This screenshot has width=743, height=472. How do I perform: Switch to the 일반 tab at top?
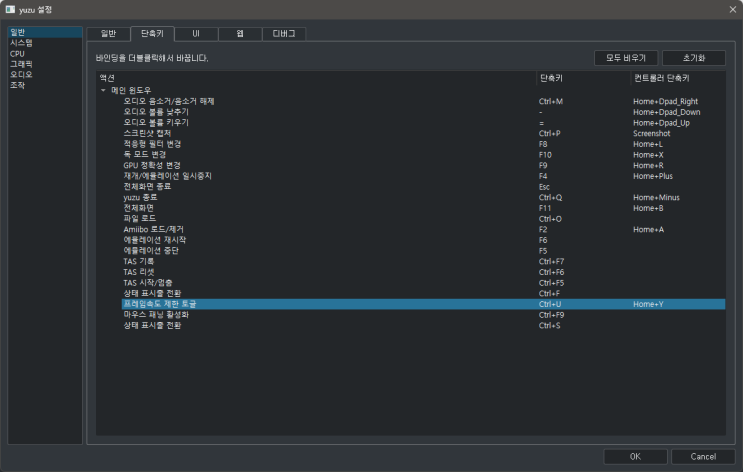point(109,34)
